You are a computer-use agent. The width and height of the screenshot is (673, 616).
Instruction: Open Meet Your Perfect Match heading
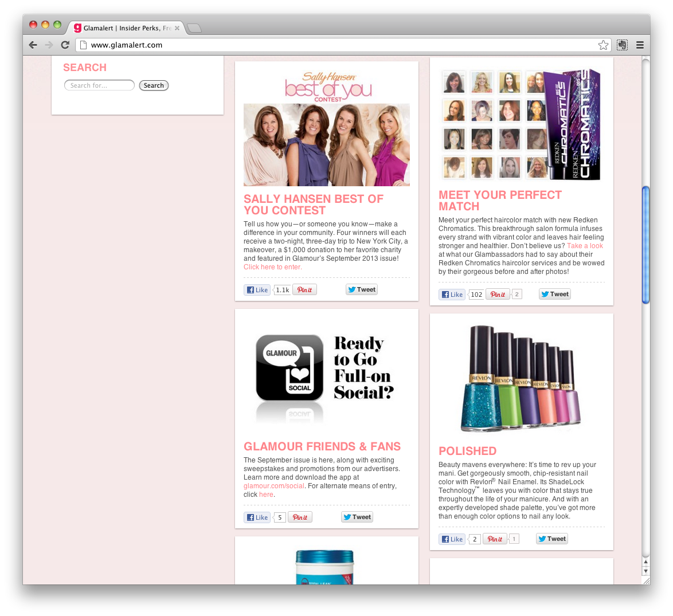(500, 201)
